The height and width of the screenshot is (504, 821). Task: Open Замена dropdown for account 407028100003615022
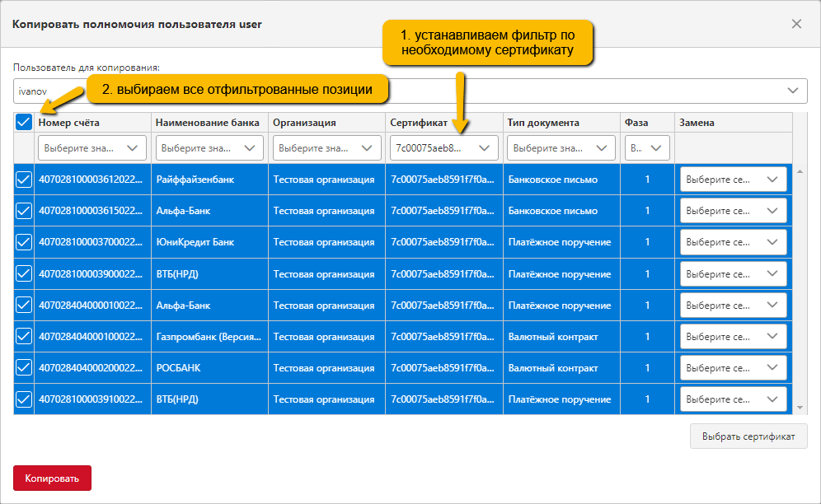[x=733, y=211]
